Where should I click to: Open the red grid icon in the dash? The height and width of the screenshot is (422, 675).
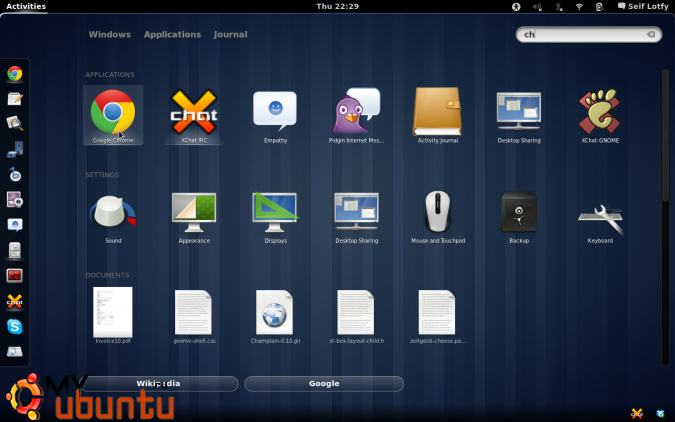pos(15,276)
